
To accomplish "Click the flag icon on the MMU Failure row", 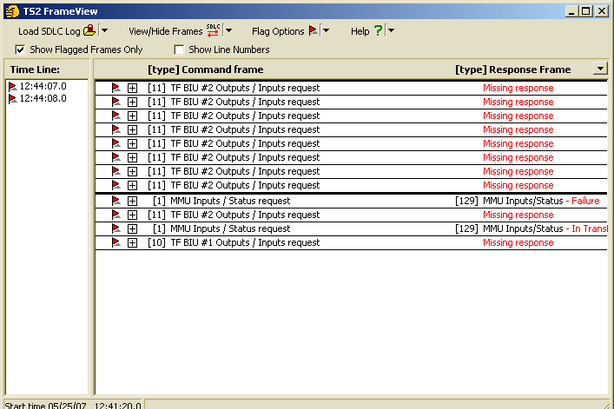I will pyautogui.click(x=116, y=201).
